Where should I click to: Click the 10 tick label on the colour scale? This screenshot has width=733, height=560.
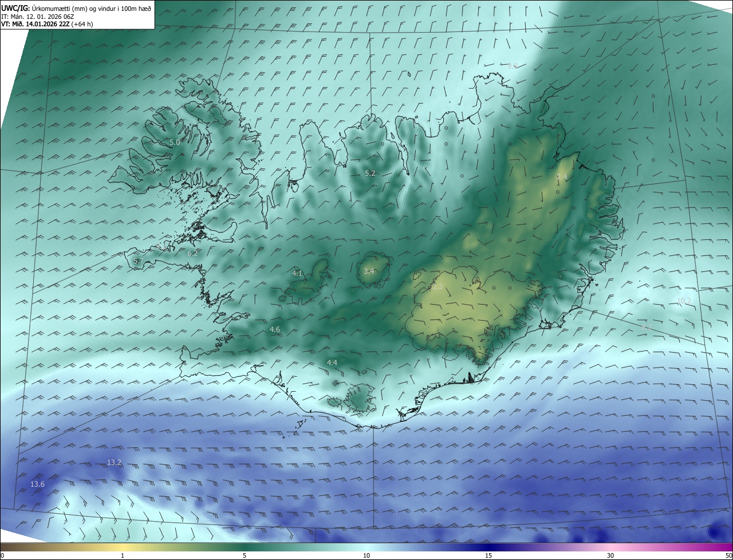tap(366, 555)
